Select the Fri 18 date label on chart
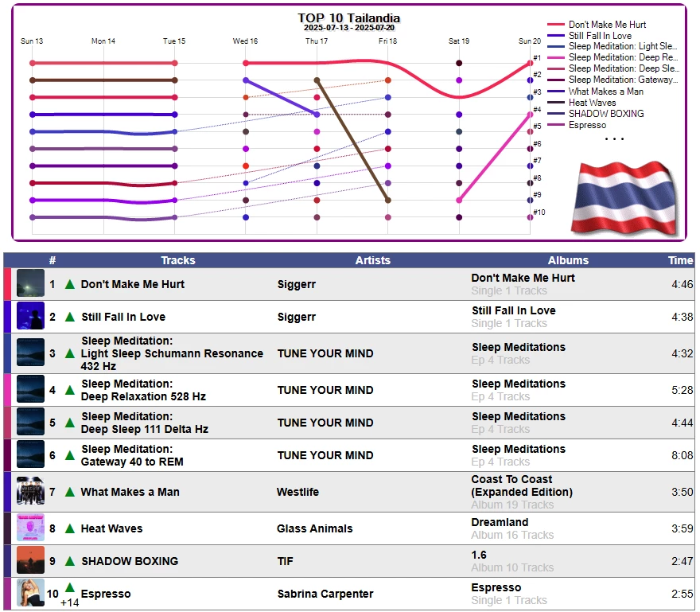This screenshot has width=700, height=612. coord(387,41)
